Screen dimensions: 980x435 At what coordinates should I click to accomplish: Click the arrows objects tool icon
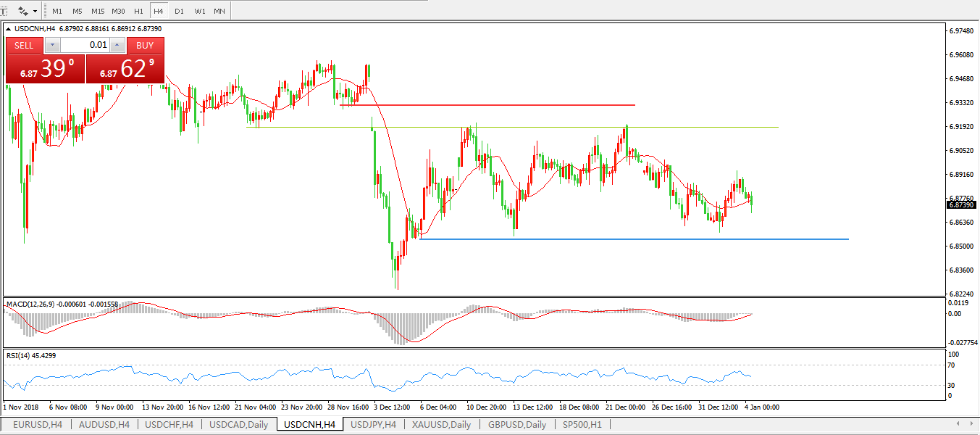23,12
